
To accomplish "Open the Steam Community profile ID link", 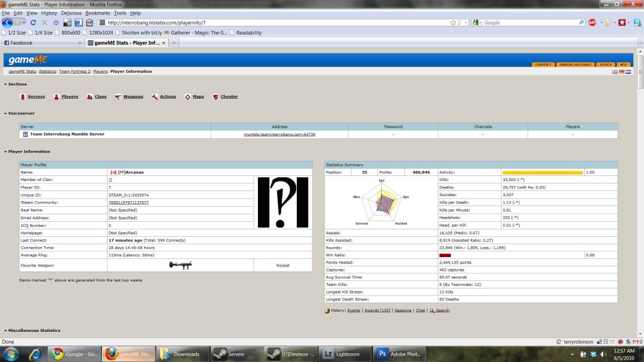I will tap(128, 203).
